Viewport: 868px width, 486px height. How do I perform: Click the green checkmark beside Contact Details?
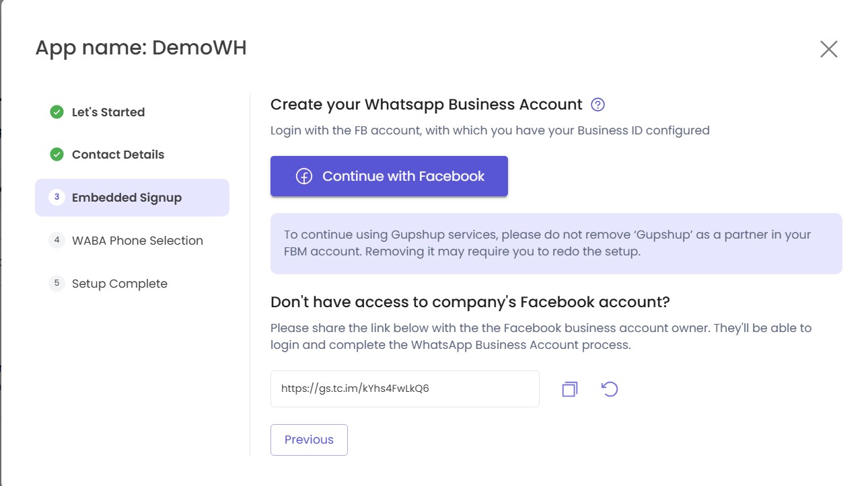pyautogui.click(x=57, y=155)
